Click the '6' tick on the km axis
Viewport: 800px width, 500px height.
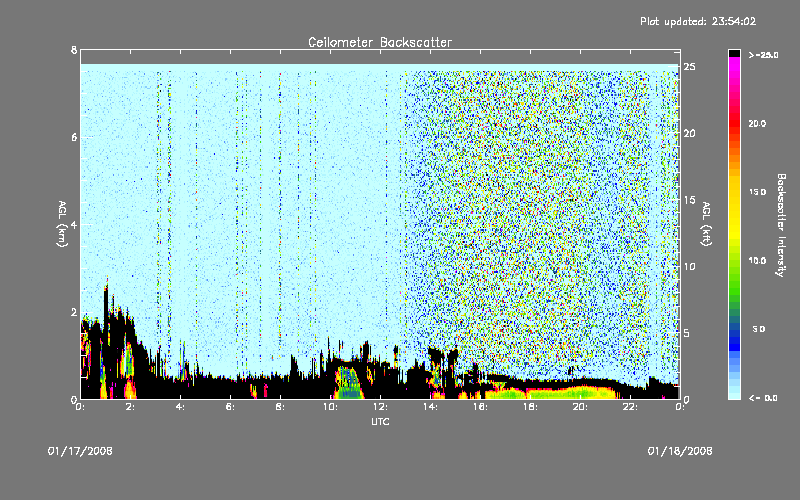pyautogui.click(x=74, y=137)
